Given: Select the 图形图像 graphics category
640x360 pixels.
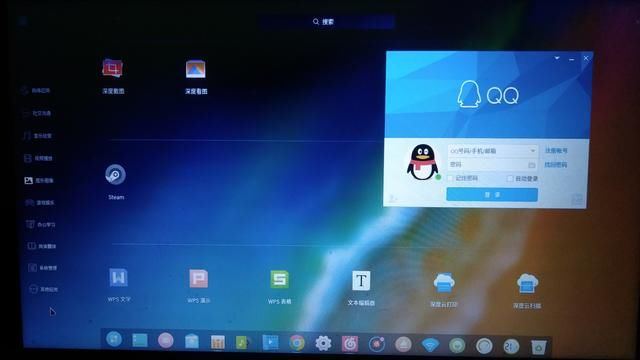Looking at the screenshot, I should (x=39, y=180).
